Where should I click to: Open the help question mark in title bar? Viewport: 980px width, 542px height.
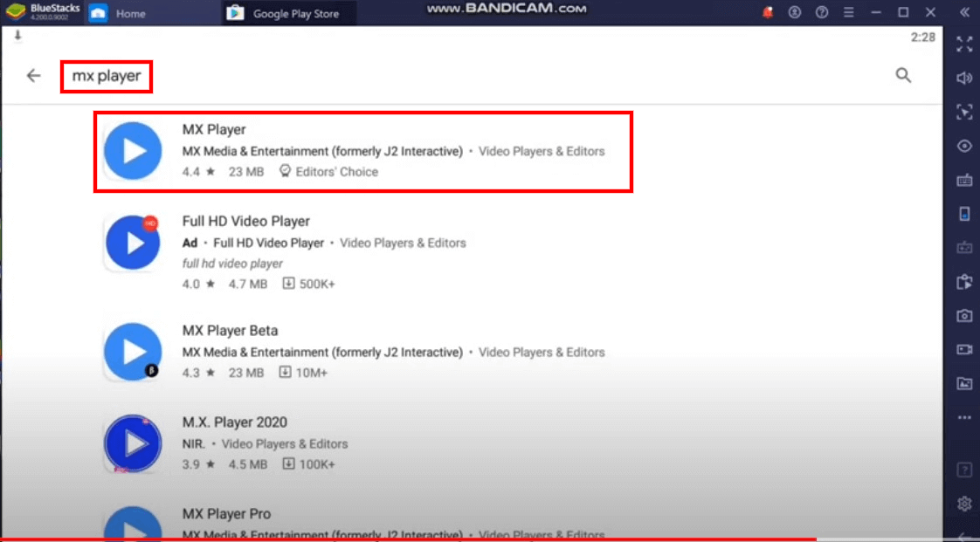(x=822, y=12)
